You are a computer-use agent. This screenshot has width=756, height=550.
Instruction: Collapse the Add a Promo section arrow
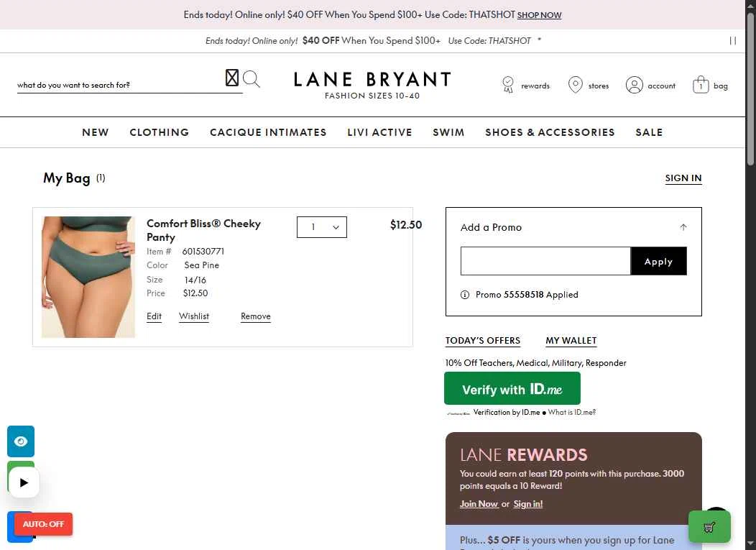683,227
